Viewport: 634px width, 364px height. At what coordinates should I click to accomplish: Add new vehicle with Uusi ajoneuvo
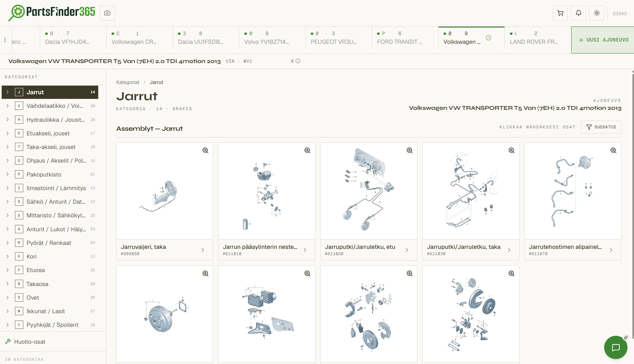coord(603,40)
